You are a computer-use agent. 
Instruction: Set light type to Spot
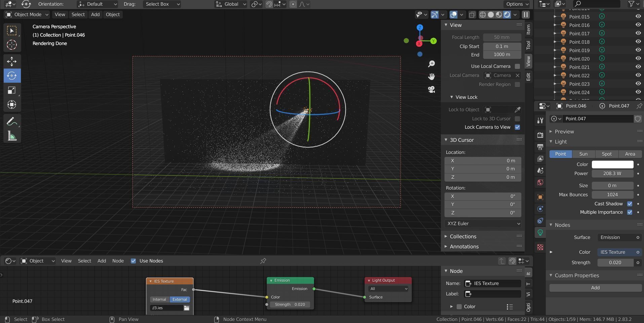[607, 154]
